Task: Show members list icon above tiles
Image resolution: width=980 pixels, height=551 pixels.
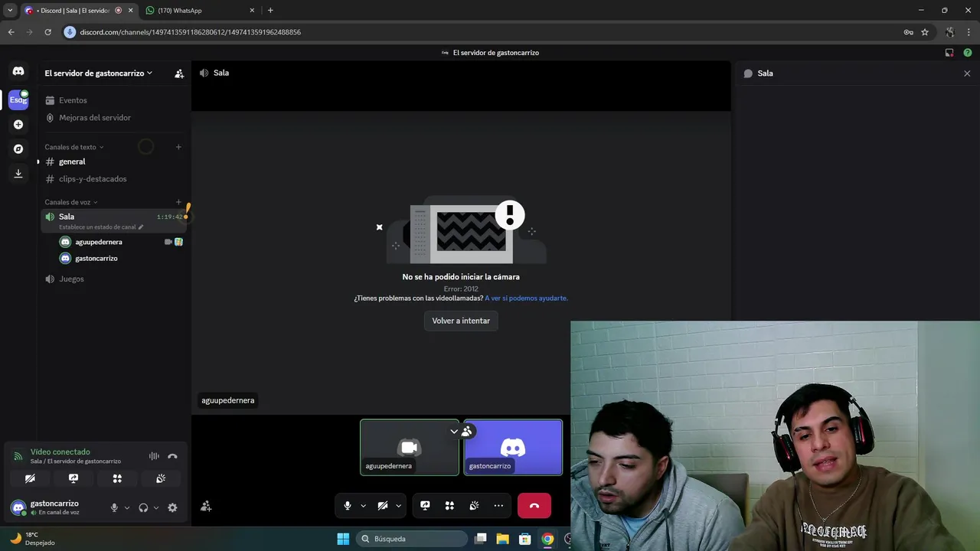Action: point(466,431)
